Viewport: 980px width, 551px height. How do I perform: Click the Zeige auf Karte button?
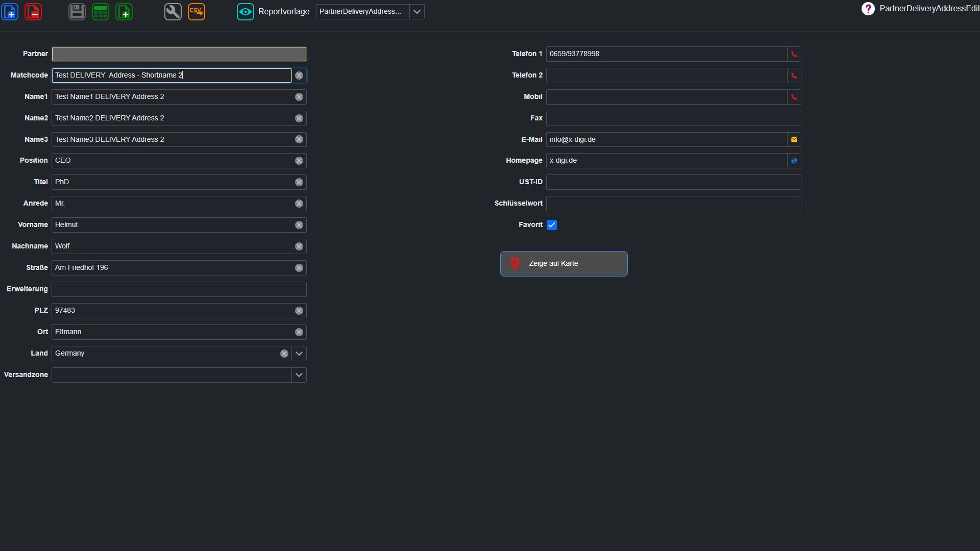564,264
